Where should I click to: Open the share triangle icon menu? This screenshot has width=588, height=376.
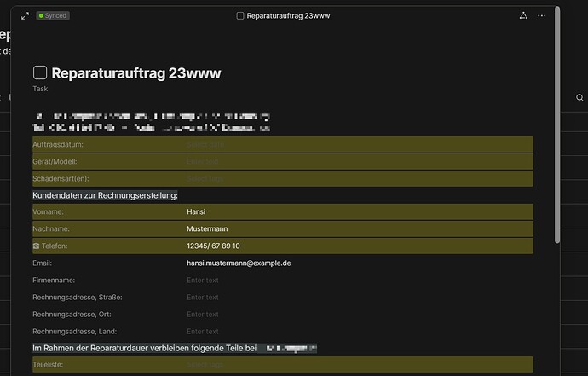click(x=523, y=15)
